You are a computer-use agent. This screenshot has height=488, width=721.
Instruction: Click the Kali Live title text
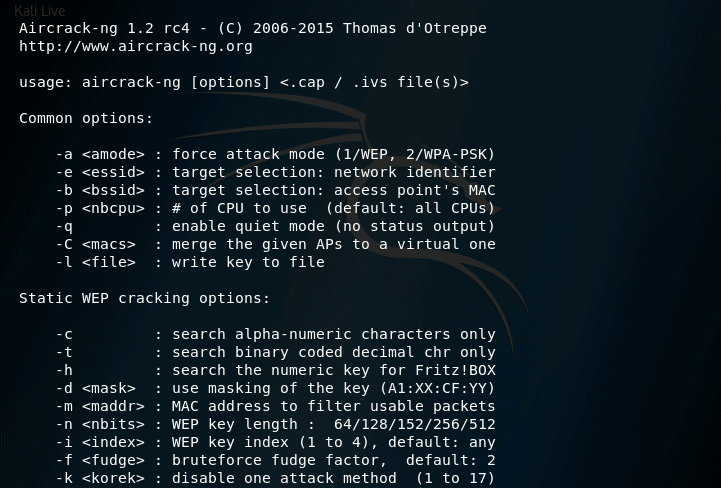[x=40, y=11]
